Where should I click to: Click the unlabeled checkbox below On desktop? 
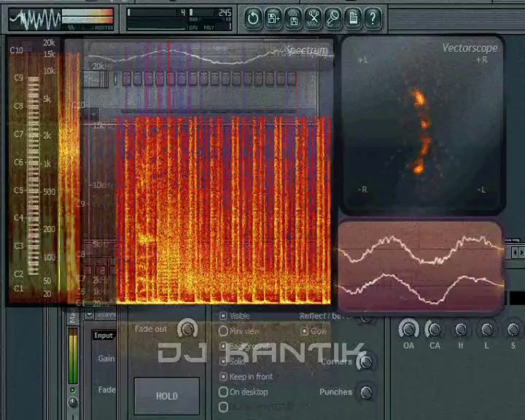pos(223,407)
